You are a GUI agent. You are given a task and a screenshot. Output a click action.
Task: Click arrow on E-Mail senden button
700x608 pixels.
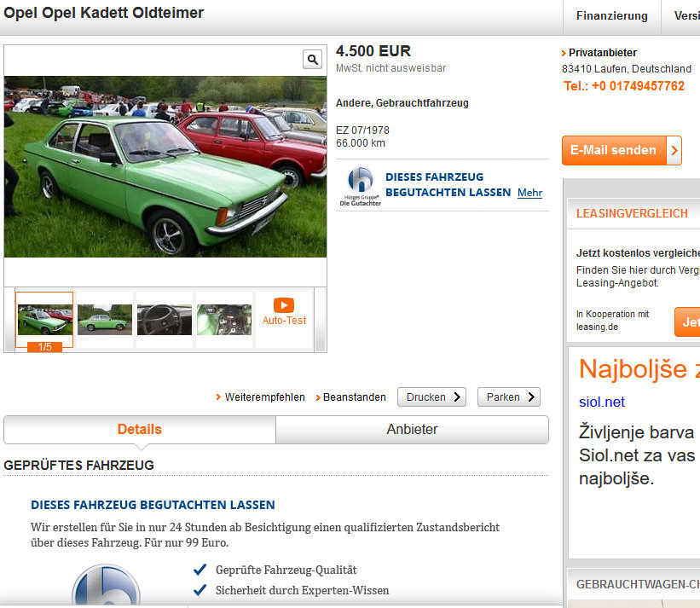674,150
